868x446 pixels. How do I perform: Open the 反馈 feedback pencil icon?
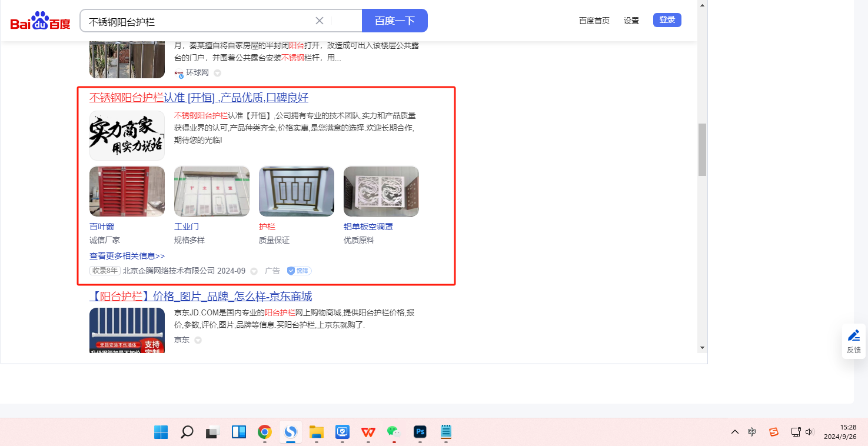point(854,335)
